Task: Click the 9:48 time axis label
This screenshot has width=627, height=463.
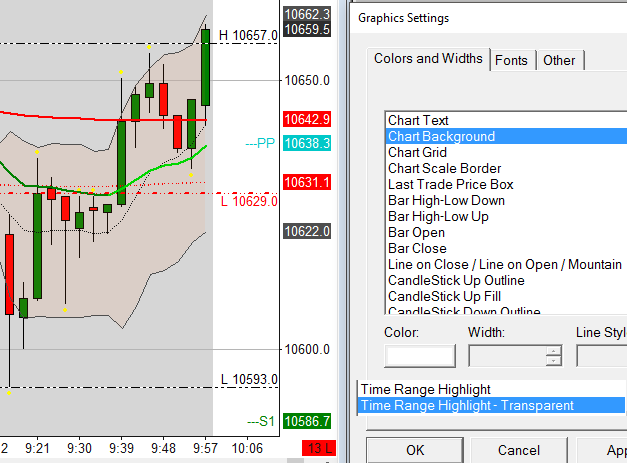Action: 163,448
